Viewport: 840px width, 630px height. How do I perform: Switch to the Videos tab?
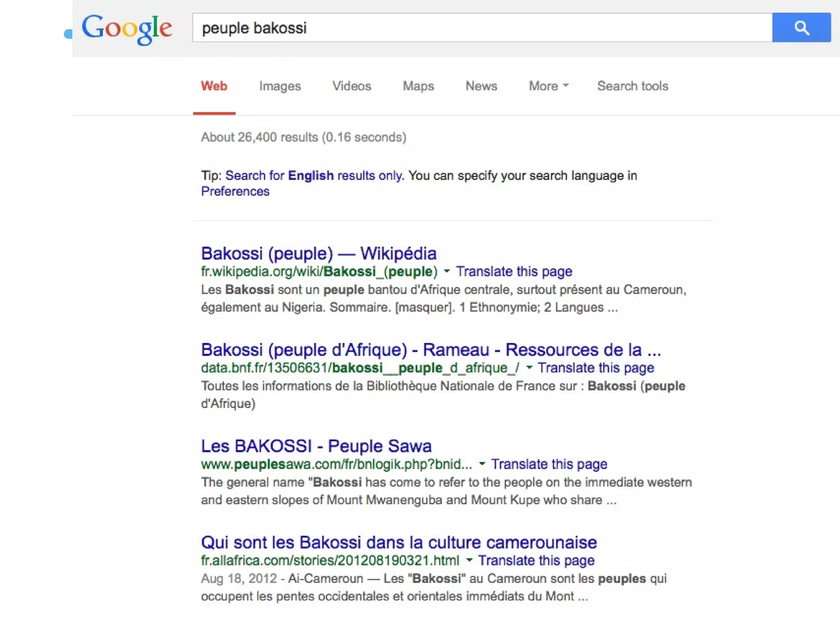point(352,86)
